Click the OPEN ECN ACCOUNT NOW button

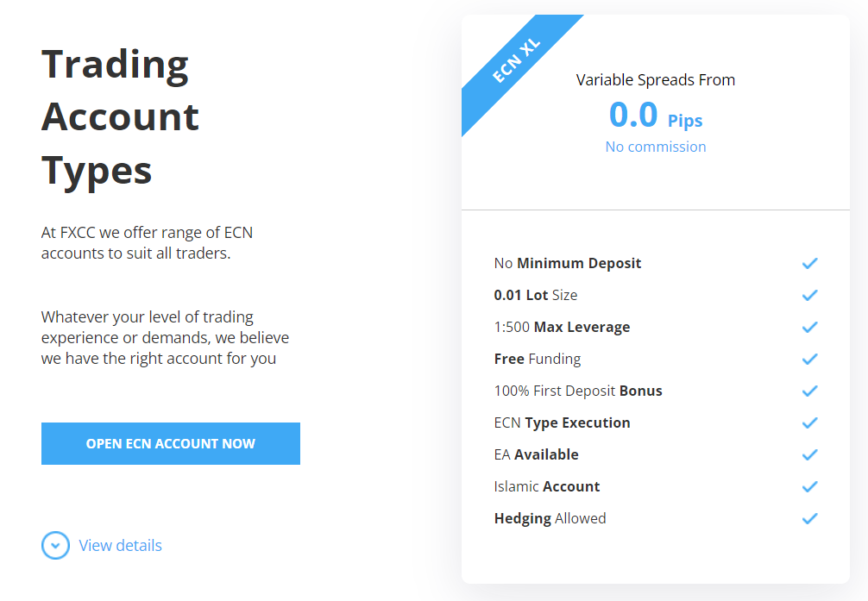(171, 443)
